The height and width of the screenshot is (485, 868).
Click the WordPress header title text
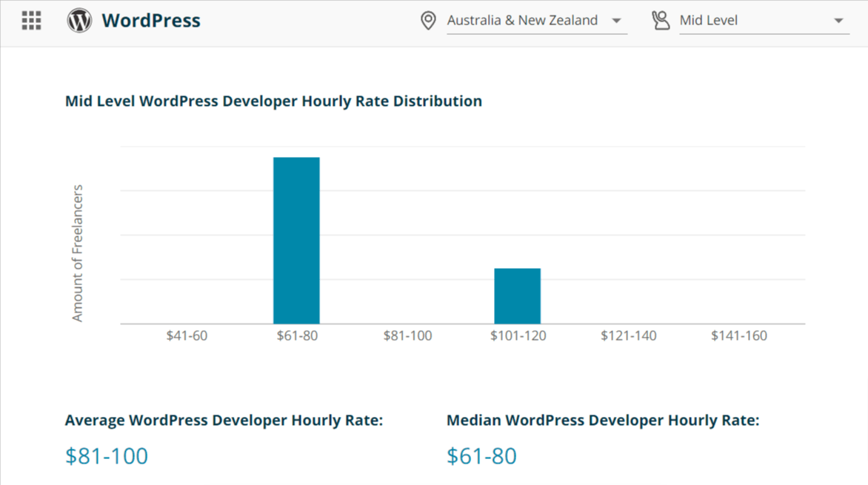pos(151,20)
